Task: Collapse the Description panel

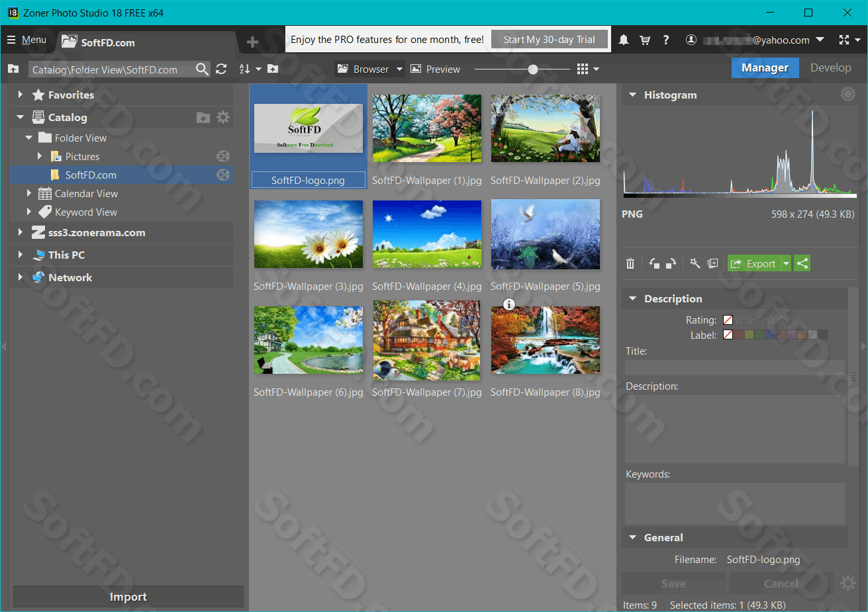Action: [632, 299]
